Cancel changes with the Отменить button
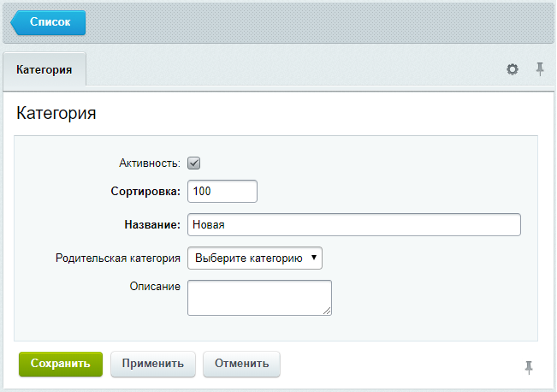Screen dimensions: 557x392 click(241, 364)
